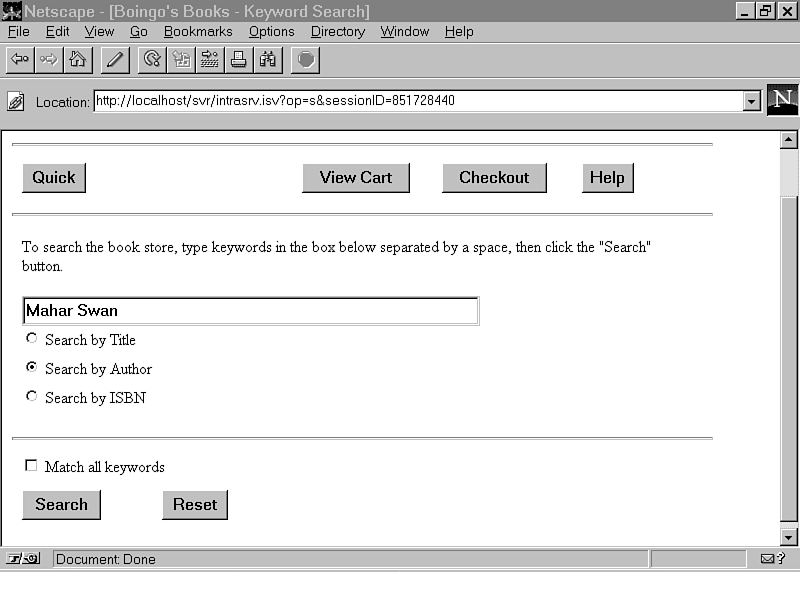Select Search by Title radio button
800x600 pixels.
click(32, 338)
